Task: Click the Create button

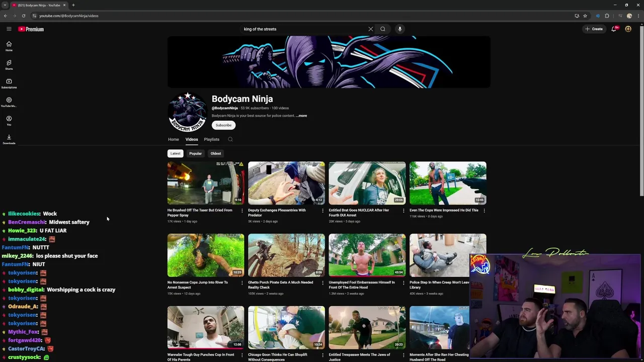Action: point(594,29)
